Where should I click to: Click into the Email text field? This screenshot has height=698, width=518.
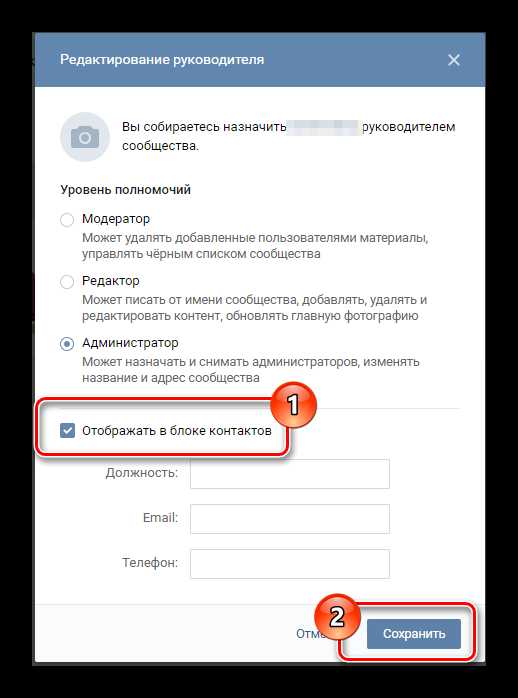[x=290, y=519]
